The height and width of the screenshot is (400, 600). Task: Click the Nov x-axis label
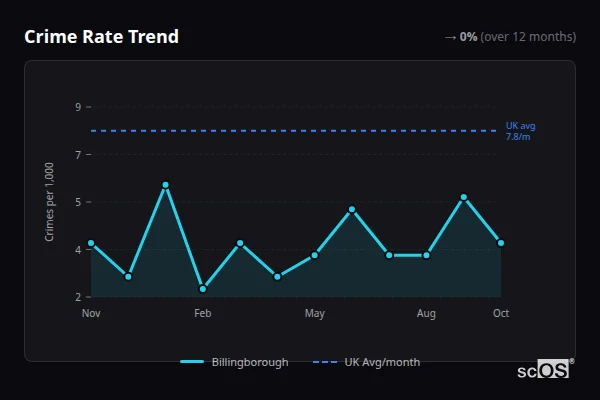coord(91,313)
